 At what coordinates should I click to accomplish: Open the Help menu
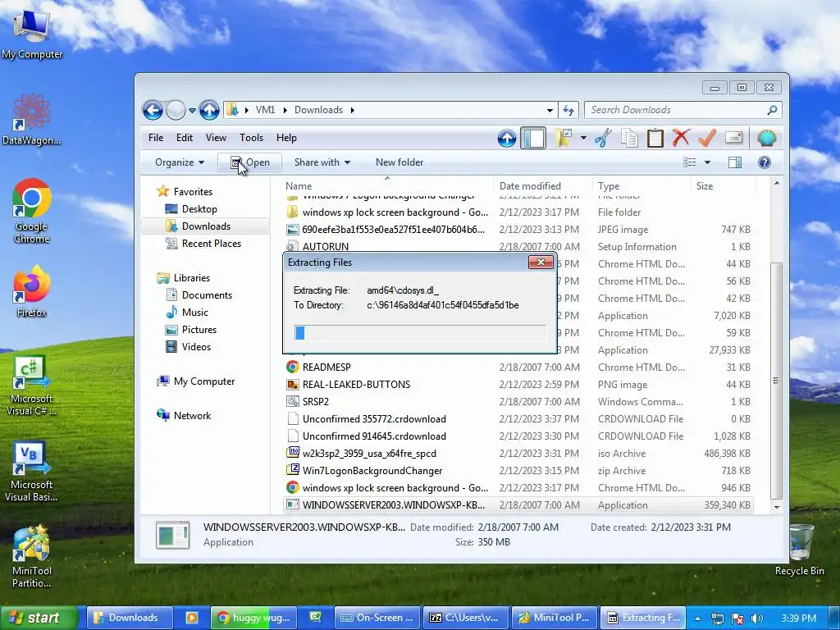[x=286, y=138]
